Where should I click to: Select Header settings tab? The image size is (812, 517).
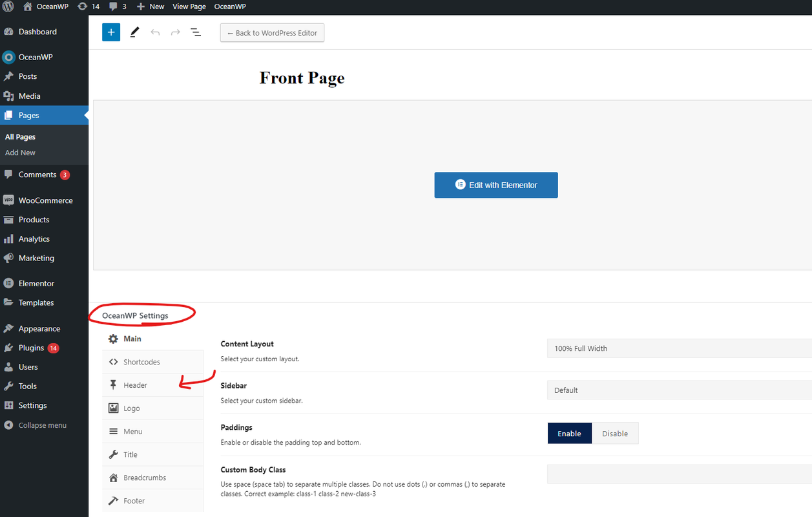(153, 385)
